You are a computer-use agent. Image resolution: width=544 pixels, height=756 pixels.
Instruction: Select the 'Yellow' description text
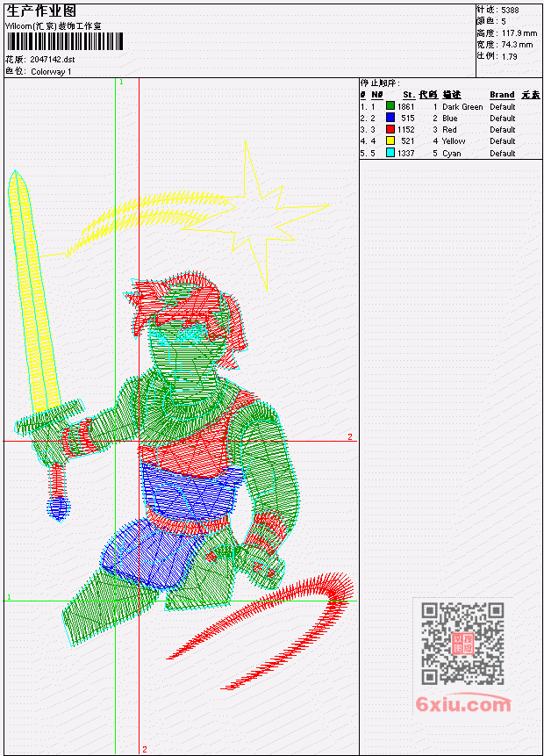click(454, 141)
